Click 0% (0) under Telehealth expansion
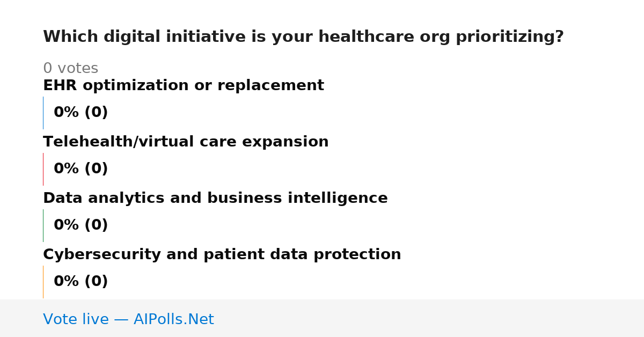 (x=80, y=169)
